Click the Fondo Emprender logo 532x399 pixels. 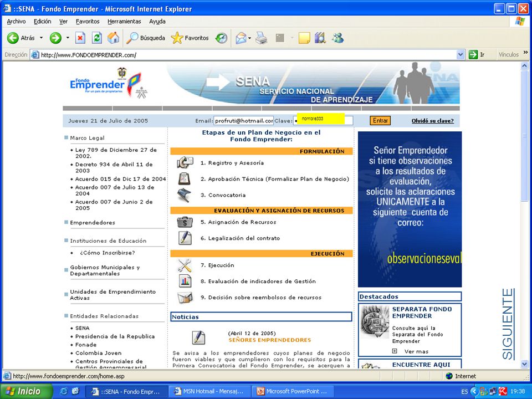click(x=109, y=83)
